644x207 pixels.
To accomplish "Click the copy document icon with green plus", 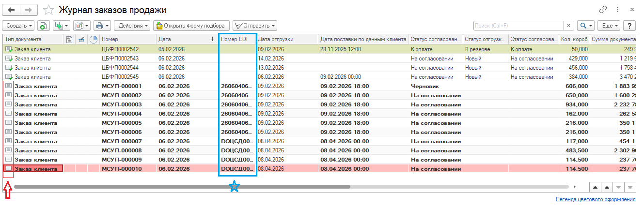I will pos(43,26).
